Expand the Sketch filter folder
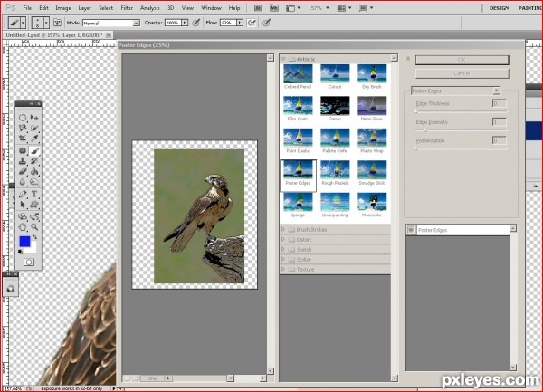The height and width of the screenshot is (392, 543). [283, 249]
